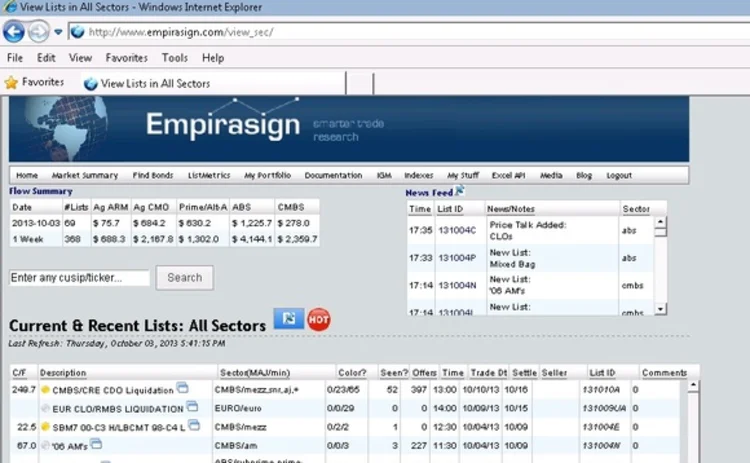
Task: Open the Help menu
Action: [x=213, y=58]
